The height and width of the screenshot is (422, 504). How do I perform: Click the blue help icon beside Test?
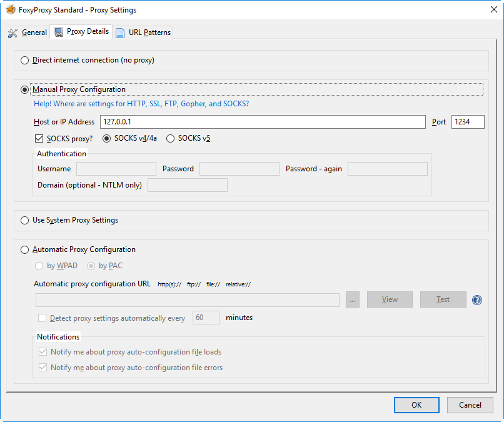pyautogui.click(x=477, y=300)
